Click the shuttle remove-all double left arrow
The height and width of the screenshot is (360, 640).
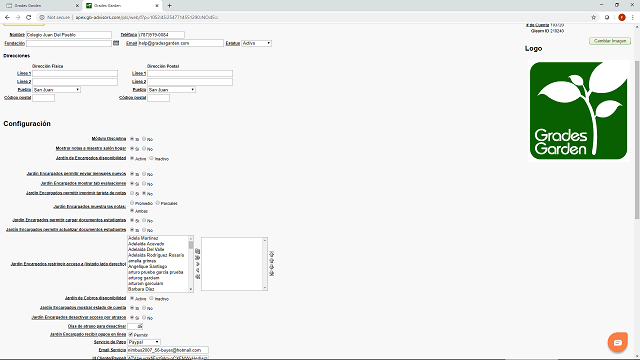point(198,276)
